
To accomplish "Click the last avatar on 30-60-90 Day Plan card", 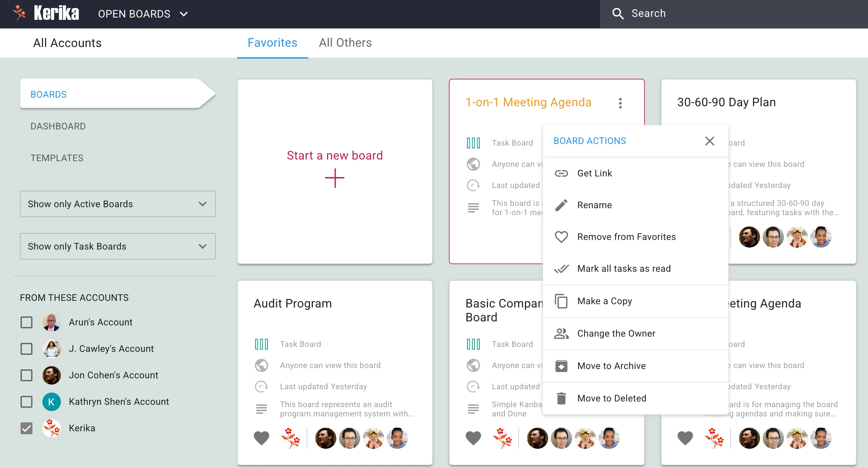I will [821, 237].
